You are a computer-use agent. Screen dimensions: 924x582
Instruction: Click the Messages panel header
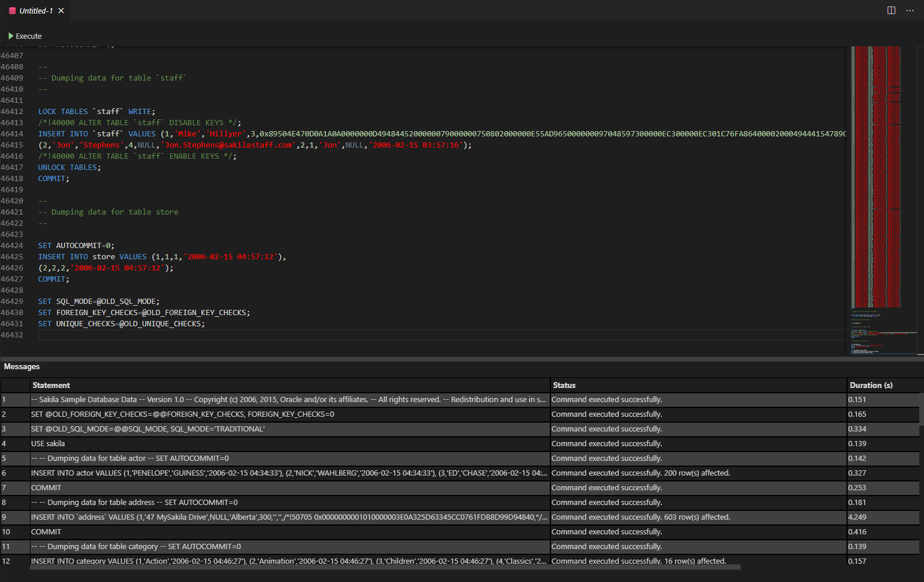point(22,366)
